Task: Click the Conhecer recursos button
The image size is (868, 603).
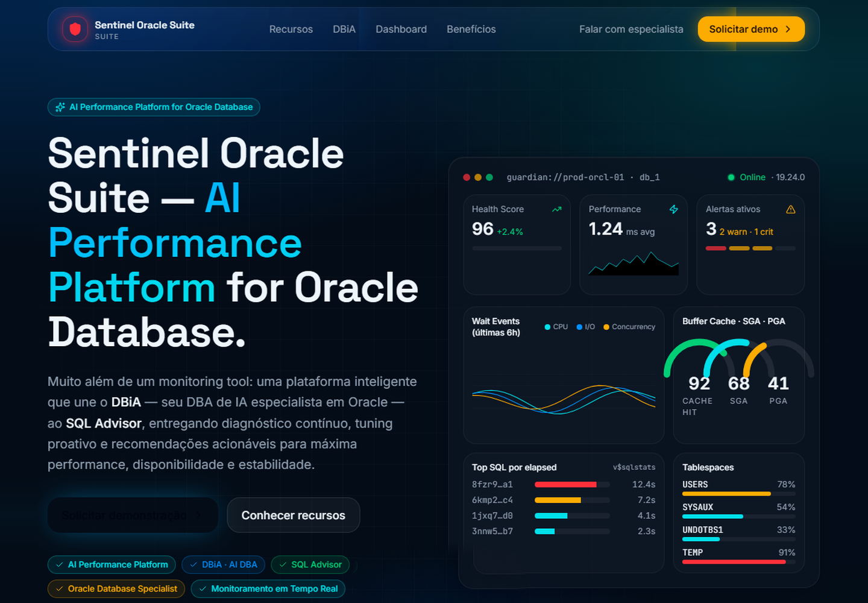Action: [x=294, y=516]
